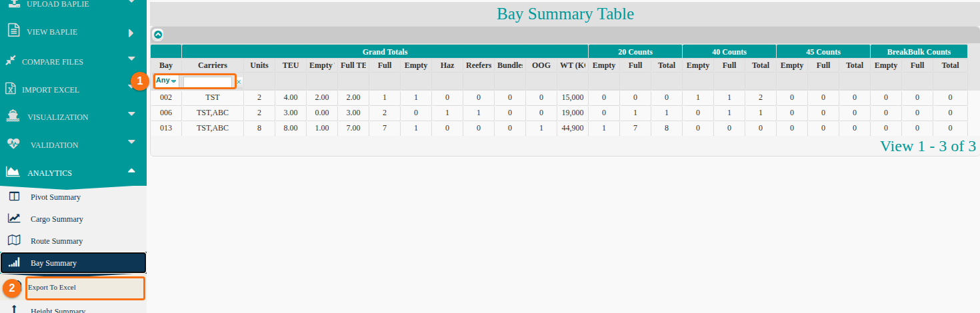Select bay 013 row cell
The height and width of the screenshot is (313, 980).
coord(166,128)
